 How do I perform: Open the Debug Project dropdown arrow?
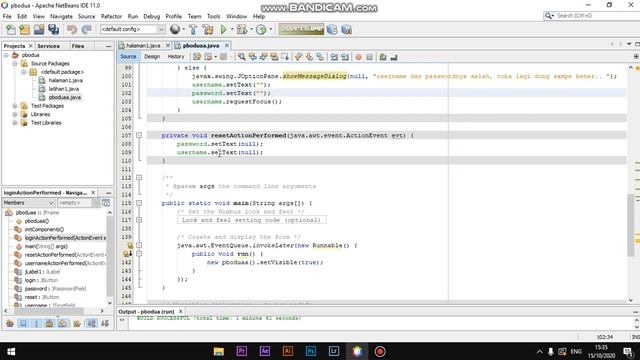[x=251, y=29]
